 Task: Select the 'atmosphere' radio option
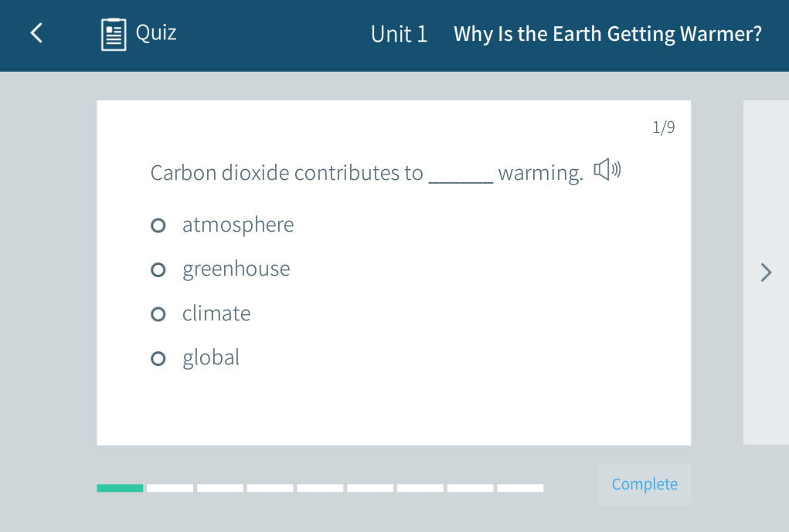point(158,225)
